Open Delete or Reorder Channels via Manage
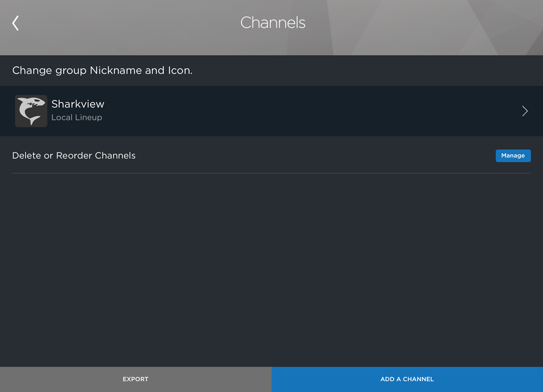The image size is (543, 392). click(513, 155)
